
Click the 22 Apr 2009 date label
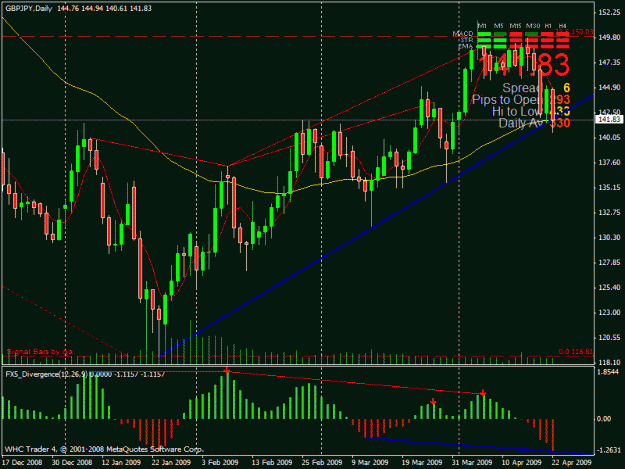pos(572,463)
